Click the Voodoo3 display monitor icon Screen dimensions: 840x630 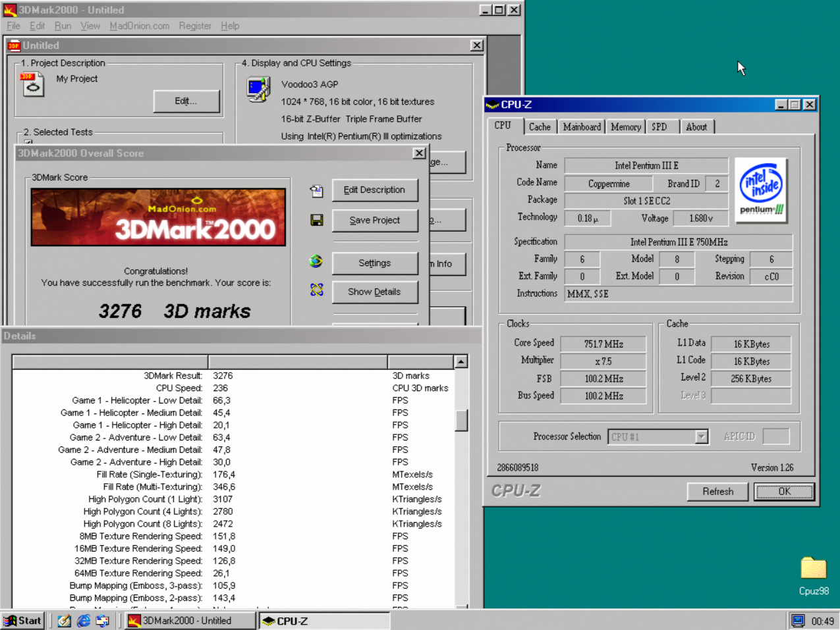coord(258,90)
